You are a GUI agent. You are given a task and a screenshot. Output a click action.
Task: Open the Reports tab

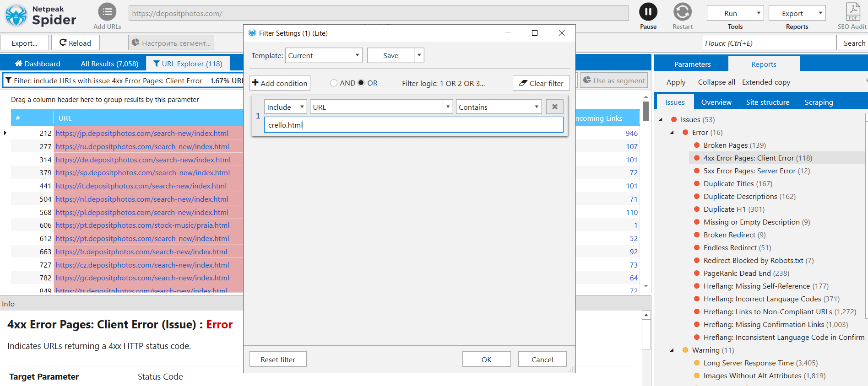764,64
